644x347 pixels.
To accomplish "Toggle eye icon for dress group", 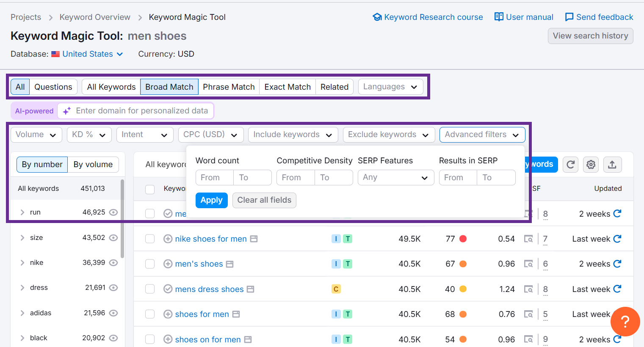I will point(113,288).
